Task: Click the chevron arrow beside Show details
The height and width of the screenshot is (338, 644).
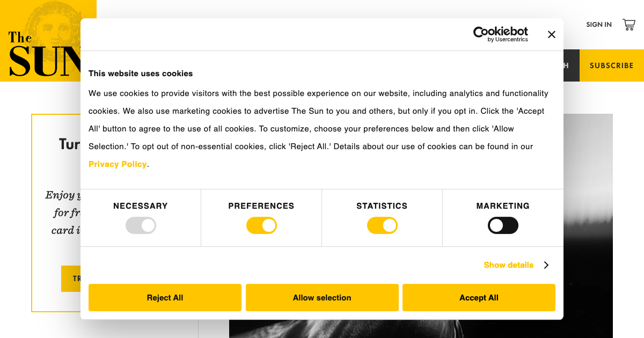Action: tap(546, 265)
